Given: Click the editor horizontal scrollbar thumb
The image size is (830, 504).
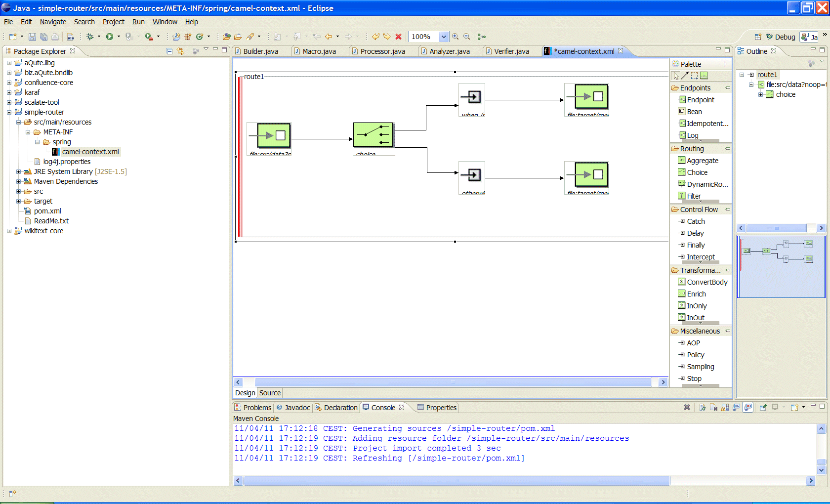Looking at the screenshot, I should (453, 382).
